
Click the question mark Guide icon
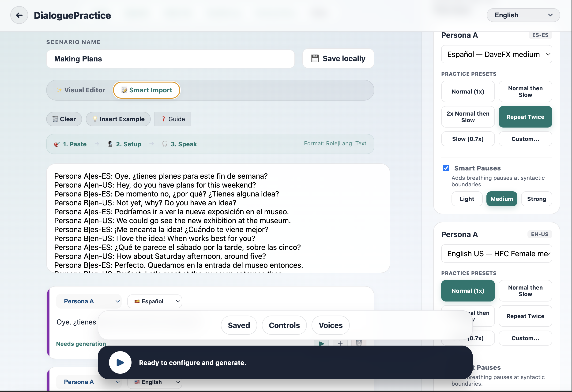[x=163, y=119]
